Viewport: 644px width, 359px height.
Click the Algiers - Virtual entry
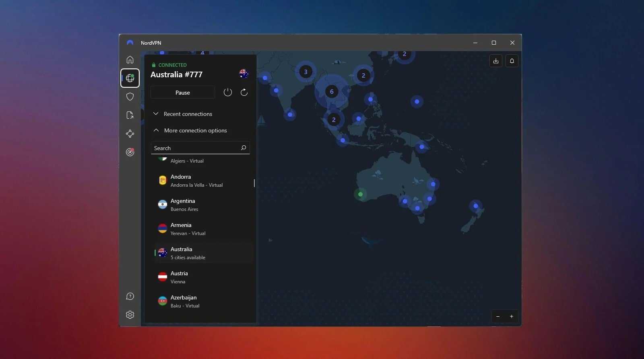pyautogui.click(x=187, y=161)
